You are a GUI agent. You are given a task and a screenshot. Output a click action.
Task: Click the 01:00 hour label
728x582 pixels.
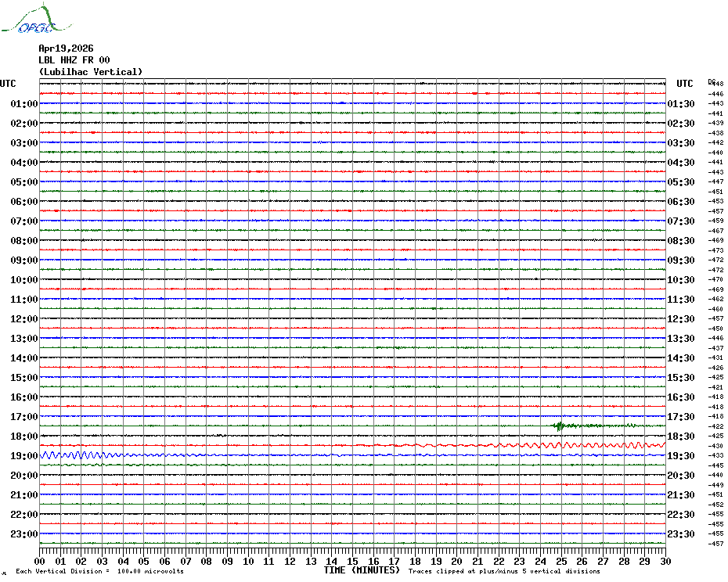point(24,103)
